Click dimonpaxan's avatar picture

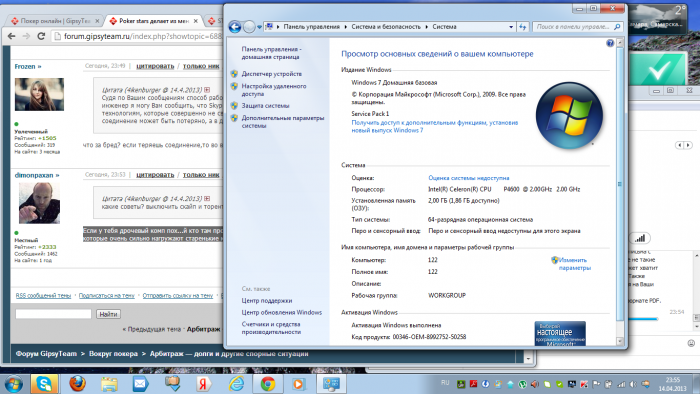[x=39, y=203]
